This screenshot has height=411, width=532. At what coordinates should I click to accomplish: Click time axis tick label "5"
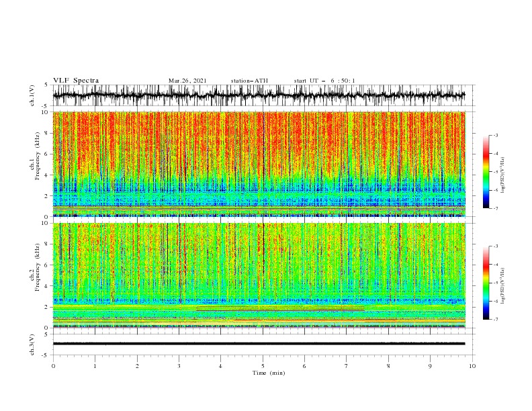[263, 366]
